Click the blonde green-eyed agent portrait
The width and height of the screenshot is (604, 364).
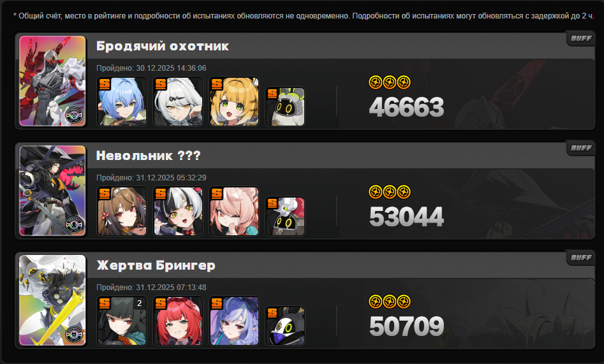point(234,102)
